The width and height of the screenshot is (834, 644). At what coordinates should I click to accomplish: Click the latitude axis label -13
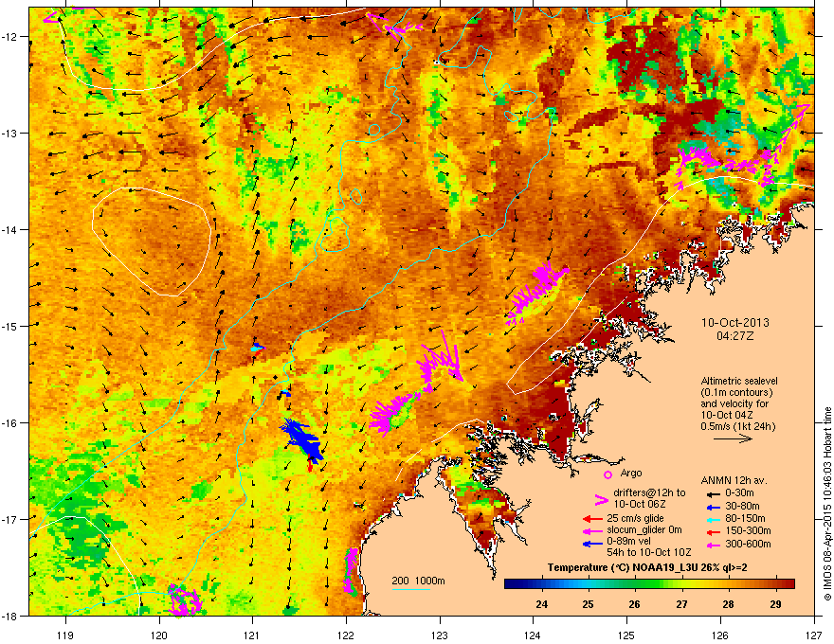pos(10,133)
